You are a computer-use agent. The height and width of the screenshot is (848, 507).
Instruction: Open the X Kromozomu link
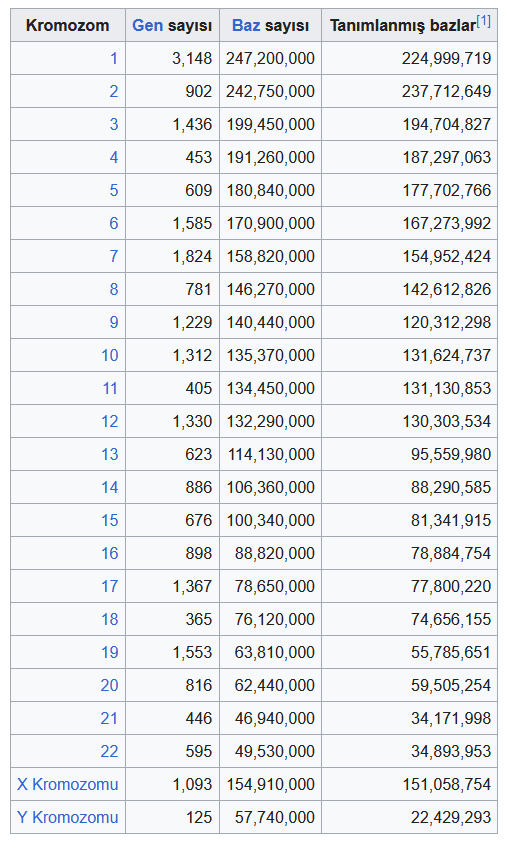[x=68, y=784]
